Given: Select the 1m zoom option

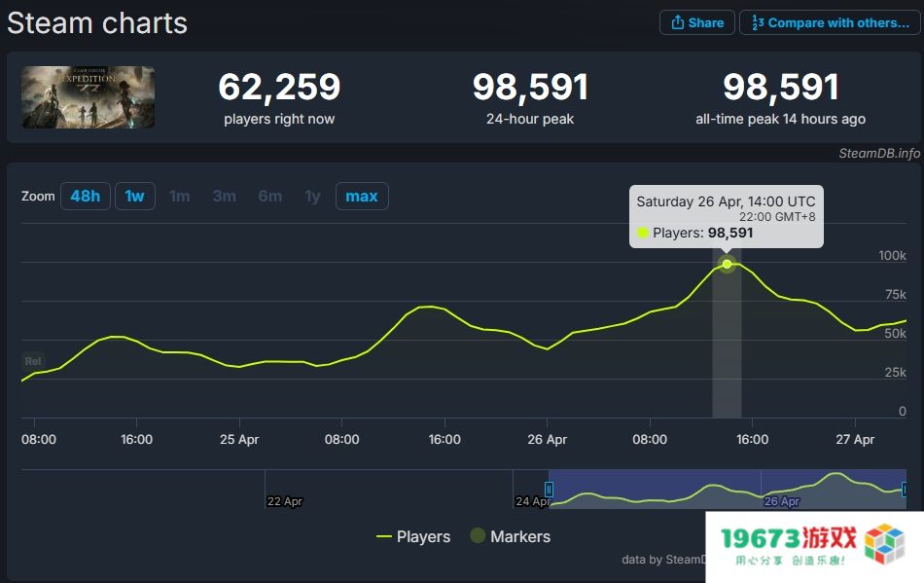Looking at the screenshot, I should click(x=180, y=196).
